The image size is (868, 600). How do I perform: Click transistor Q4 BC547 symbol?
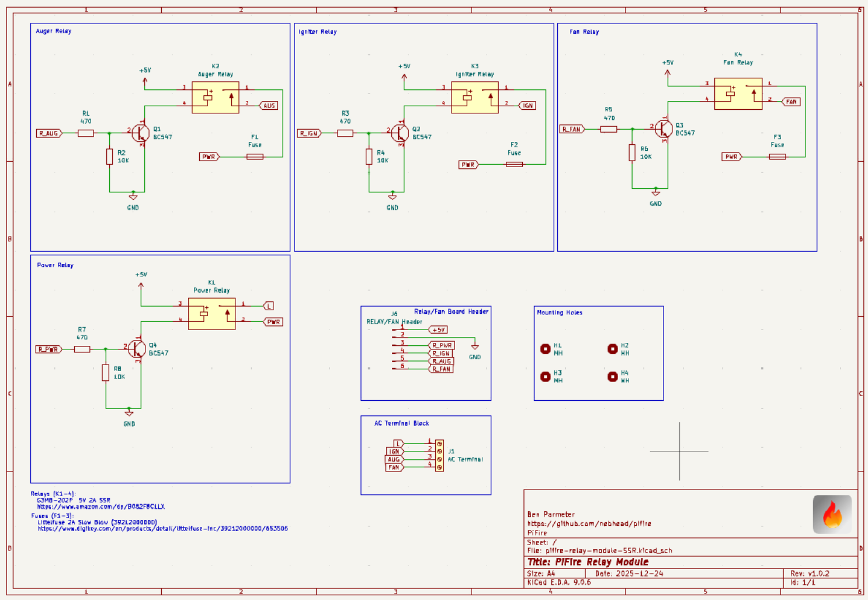[137, 349]
